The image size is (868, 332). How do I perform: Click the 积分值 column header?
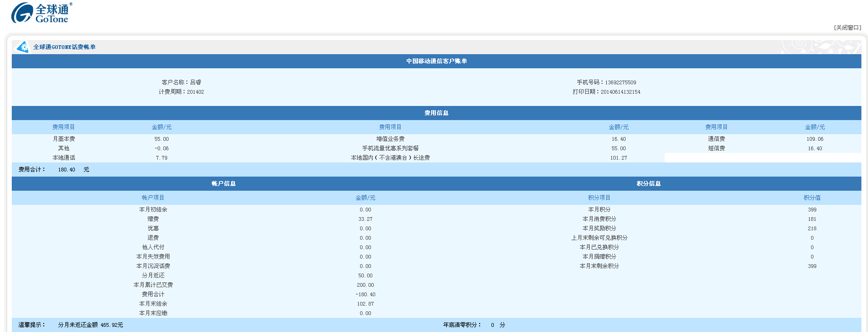[x=812, y=198]
